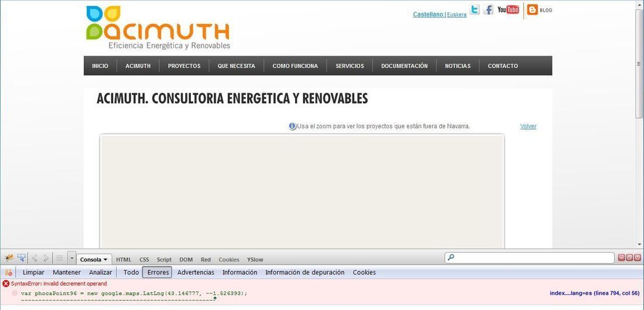This screenshot has height=310, width=644.
Task: Activate the element inspector icon
Action: pyautogui.click(x=21, y=258)
